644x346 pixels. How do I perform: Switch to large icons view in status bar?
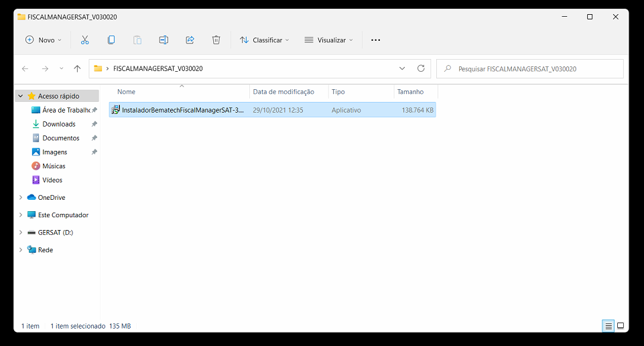pyautogui.click(x=621, y=326)
